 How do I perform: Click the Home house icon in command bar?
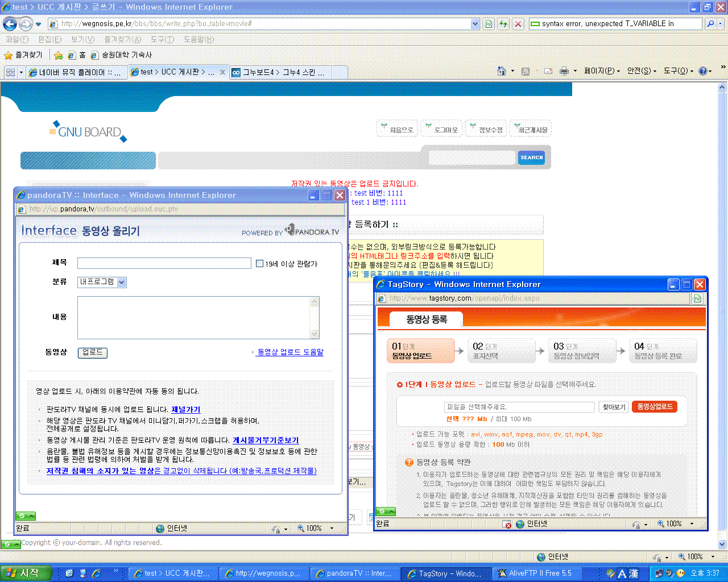pos(502,71)
